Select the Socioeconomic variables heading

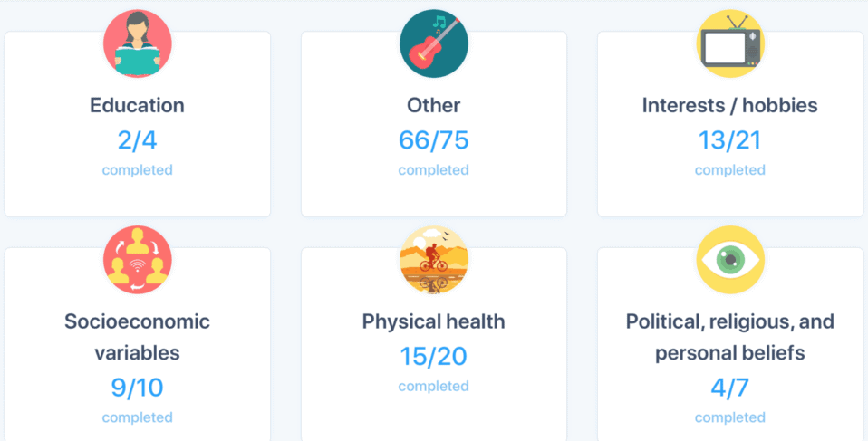point(138,337)
